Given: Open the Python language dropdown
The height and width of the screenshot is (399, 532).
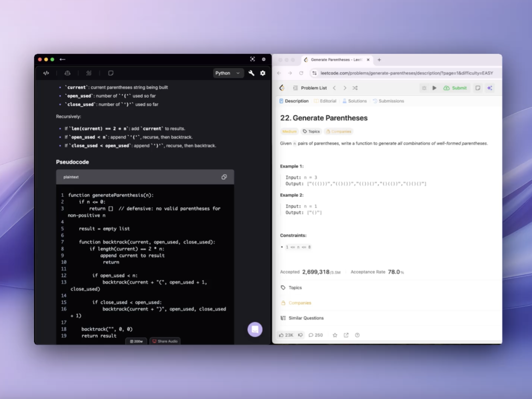Looking at the screenshot, I should (228, 73).
